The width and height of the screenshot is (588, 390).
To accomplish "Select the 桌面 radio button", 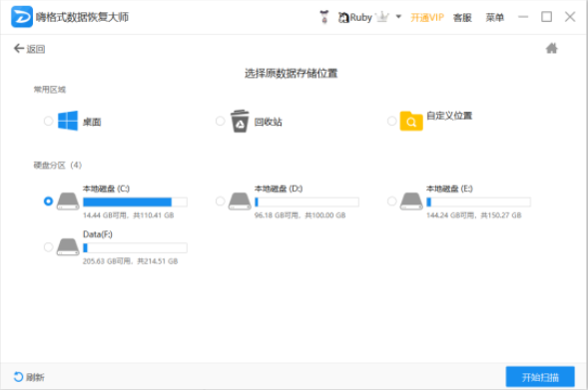I will [x=48, y=121].
